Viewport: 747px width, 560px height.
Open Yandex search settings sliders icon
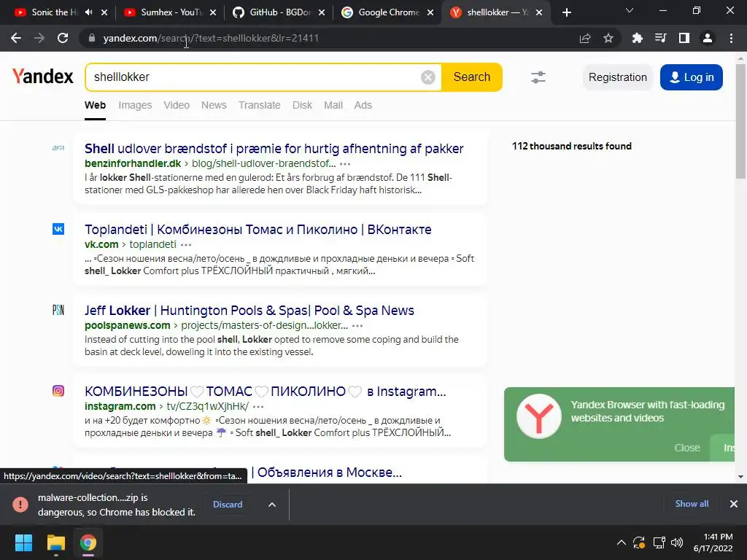click(x=538, y=77)
